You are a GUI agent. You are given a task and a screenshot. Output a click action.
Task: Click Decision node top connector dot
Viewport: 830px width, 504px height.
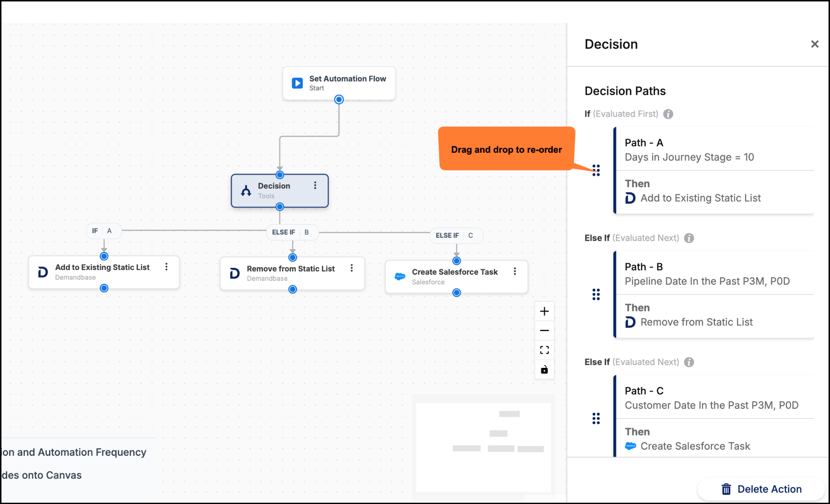click(280, 175)
